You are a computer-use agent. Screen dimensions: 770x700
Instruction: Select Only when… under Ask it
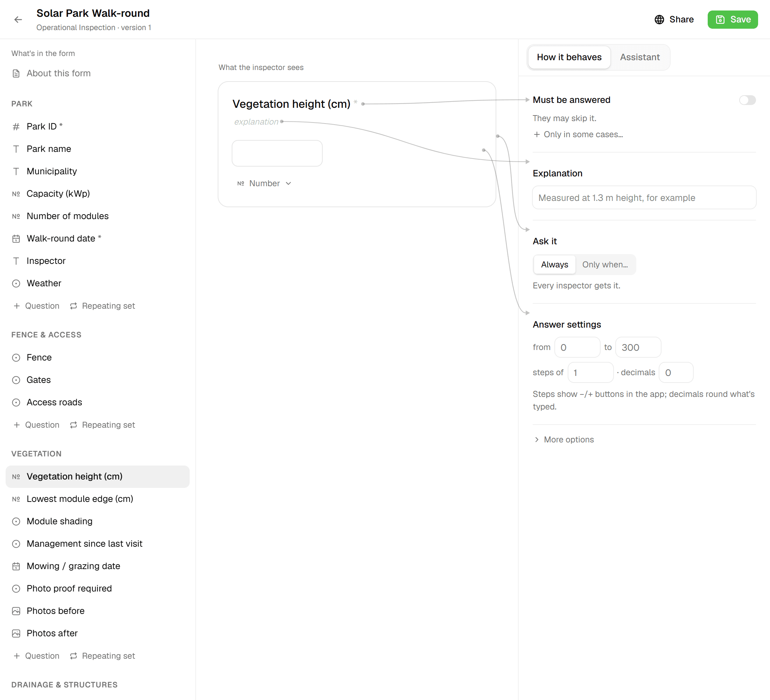pyautogui.click(x=605, y=265)
